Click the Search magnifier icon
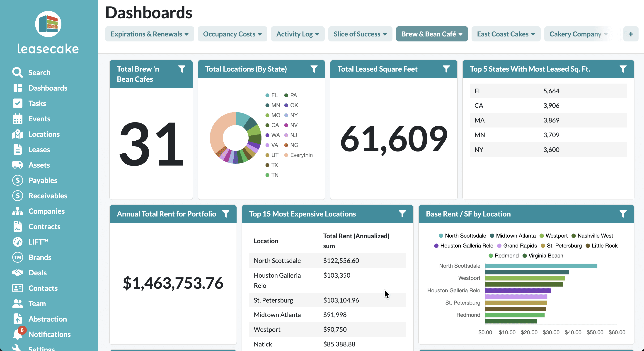 point(17,72)
